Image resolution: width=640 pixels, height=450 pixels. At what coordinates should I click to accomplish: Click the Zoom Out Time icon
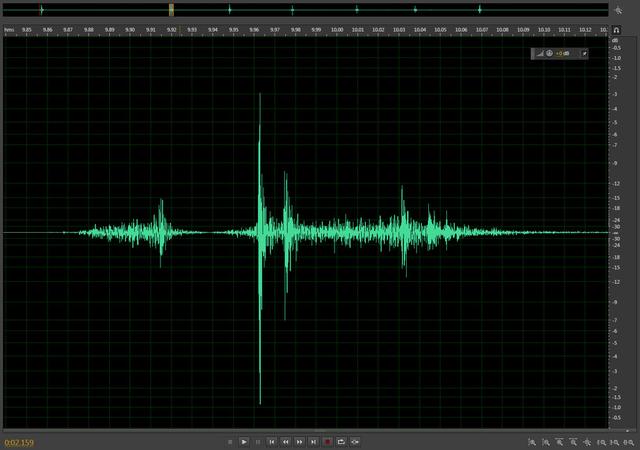pos(573,442)
